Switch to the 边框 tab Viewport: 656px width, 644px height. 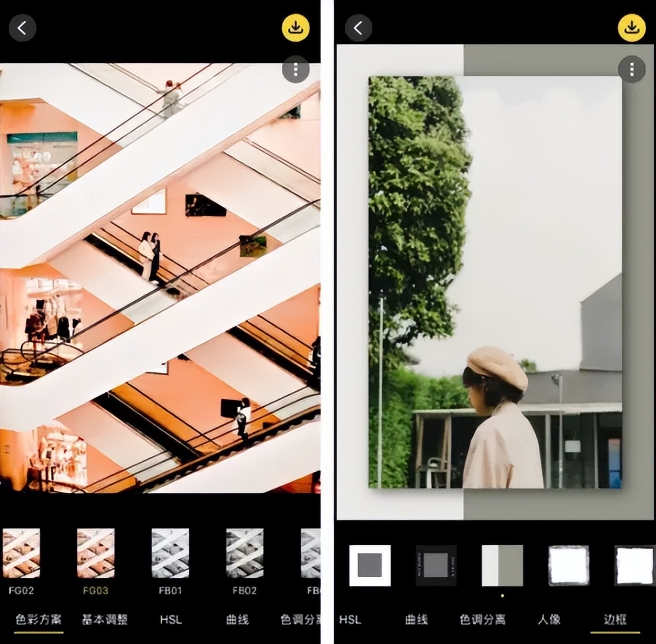click(x=616, y=619)
